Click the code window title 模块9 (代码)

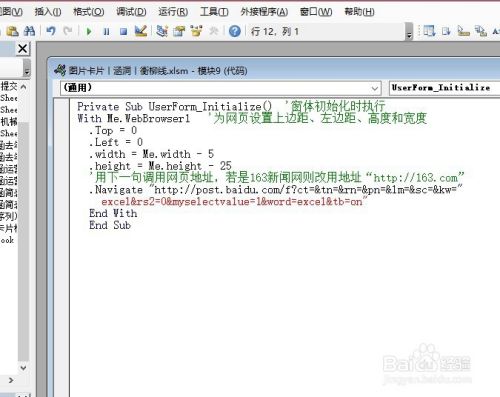point(222,71)
